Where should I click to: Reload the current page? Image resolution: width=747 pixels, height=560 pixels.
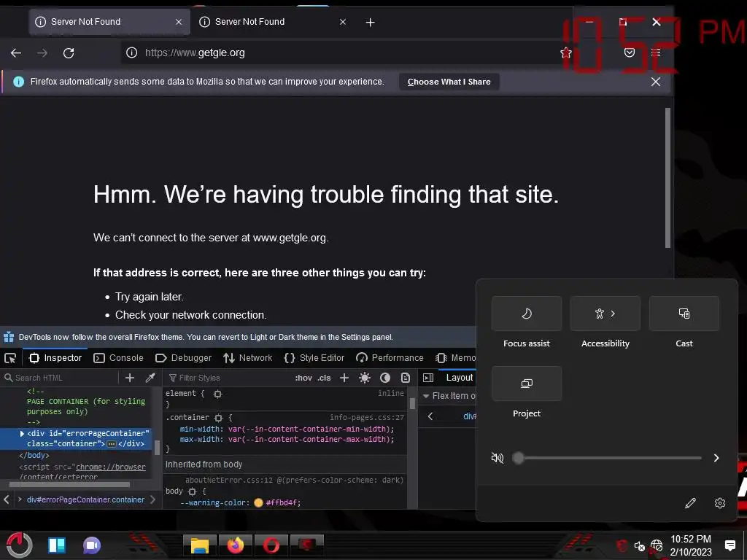click(69, 52)
